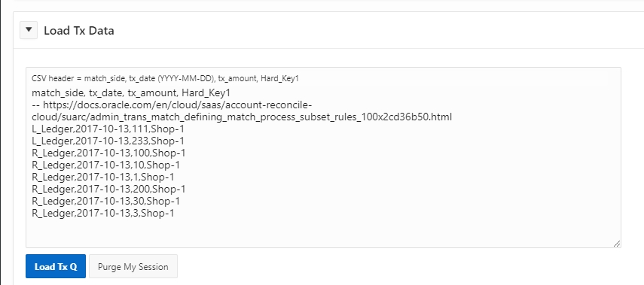
Task: Place cursor on the admin_trans_match URL continuation line
Action: pos(242,117)
